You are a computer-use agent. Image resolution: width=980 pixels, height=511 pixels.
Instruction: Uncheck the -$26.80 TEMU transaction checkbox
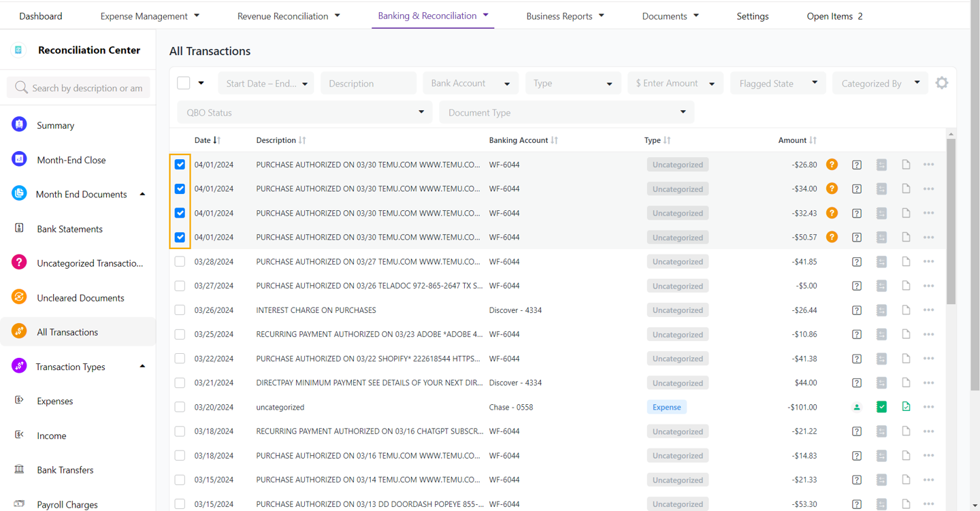180,165
